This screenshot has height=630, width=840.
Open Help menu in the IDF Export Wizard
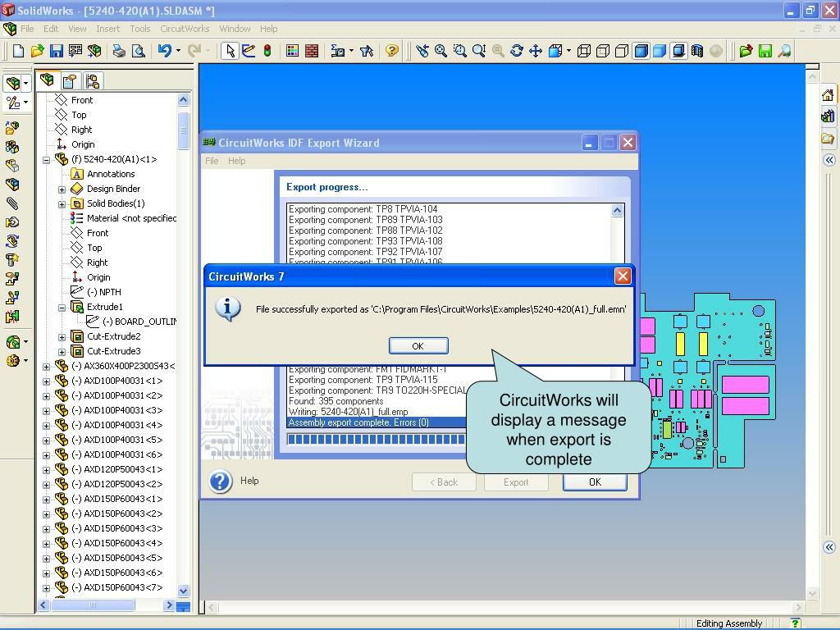point(236,161)
